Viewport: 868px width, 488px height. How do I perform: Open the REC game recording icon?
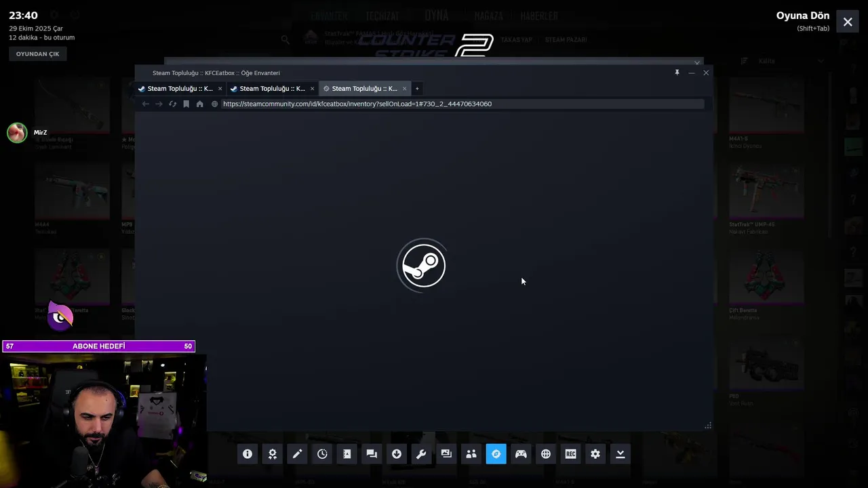pyautogui.click(x=570, y=454)
